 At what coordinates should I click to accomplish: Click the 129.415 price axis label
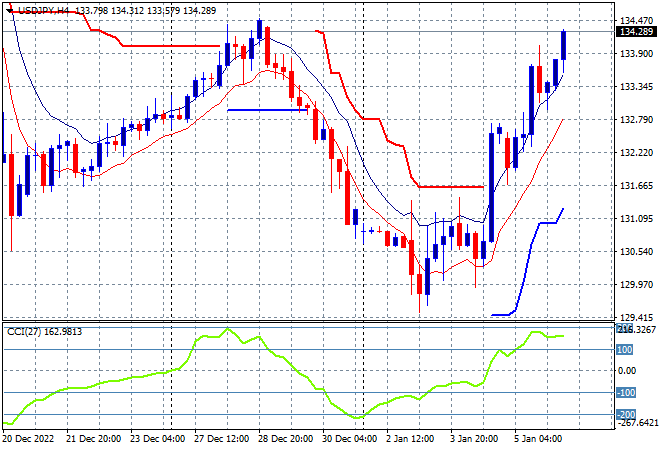636,317
